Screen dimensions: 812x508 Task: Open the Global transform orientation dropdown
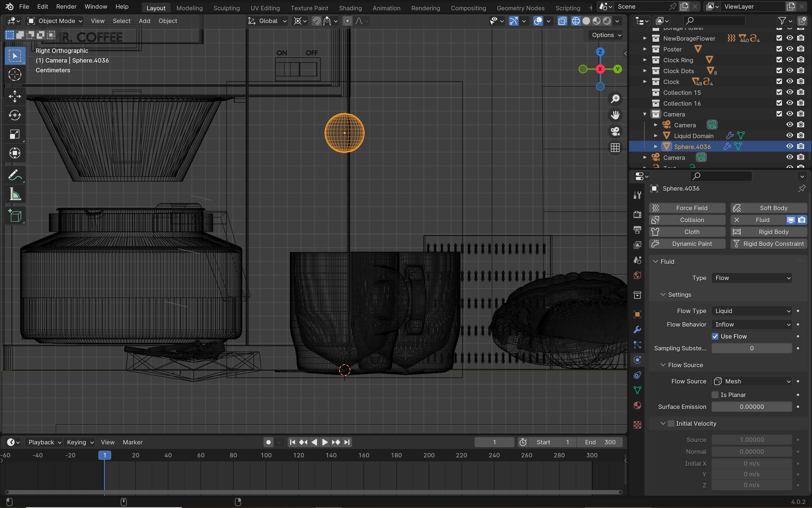click(267, 21)
